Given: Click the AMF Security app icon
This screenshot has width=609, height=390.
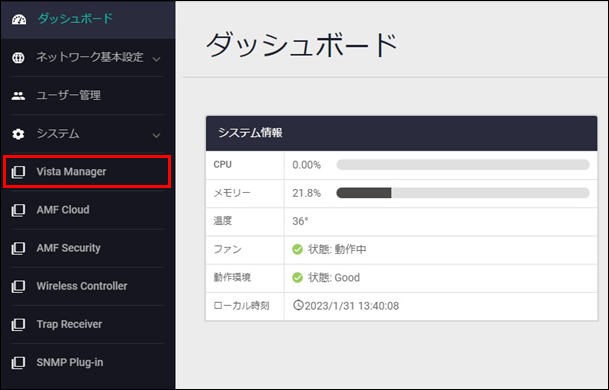Looking at the screenshot, I should (18, 248).
